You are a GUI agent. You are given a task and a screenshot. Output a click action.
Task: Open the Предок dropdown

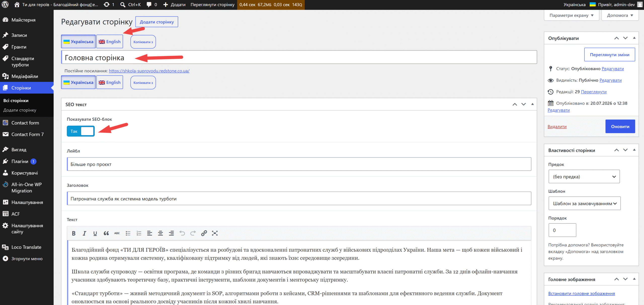[x=584, y=177]
